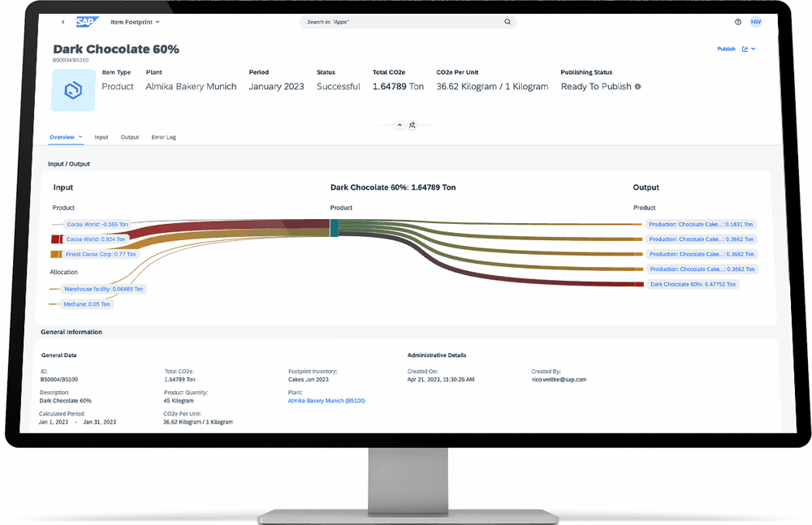This screenshot has width=812, height=525.
Task: Select the Total CO2e 1.64789 Ton header value
Action: [x=398, y=87]
